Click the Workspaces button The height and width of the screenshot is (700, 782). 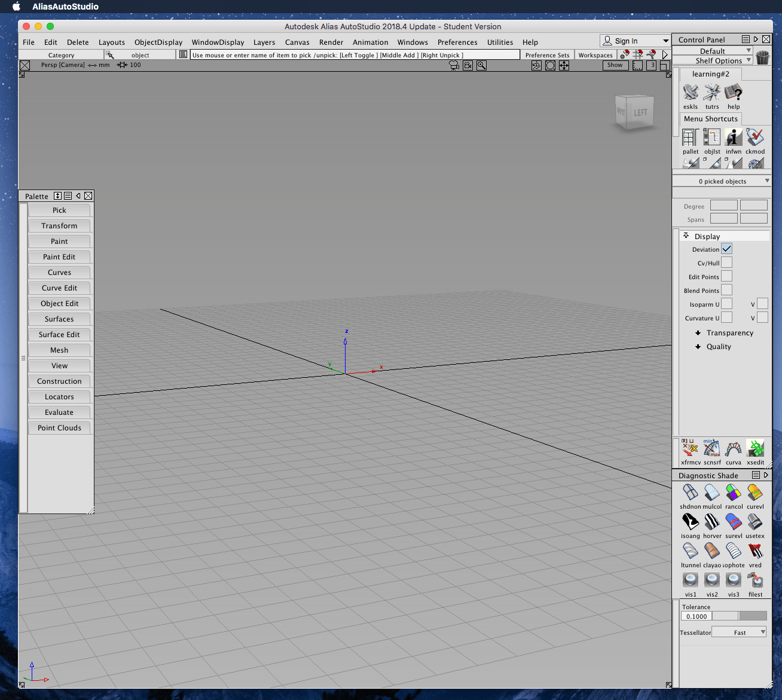click(x=595, y=55)
